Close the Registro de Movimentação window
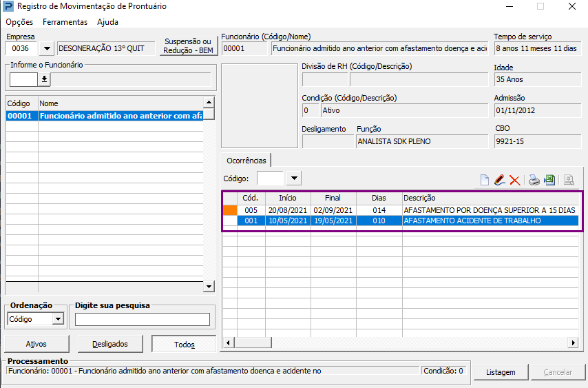Screen dimensions: 588x388 click(572, 6)
